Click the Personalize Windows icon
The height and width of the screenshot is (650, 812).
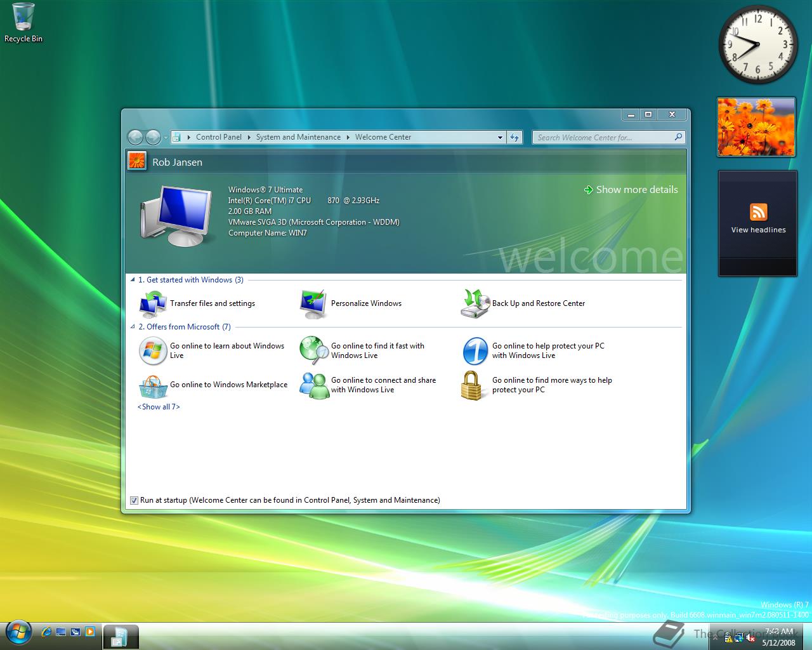coord(313,304)
